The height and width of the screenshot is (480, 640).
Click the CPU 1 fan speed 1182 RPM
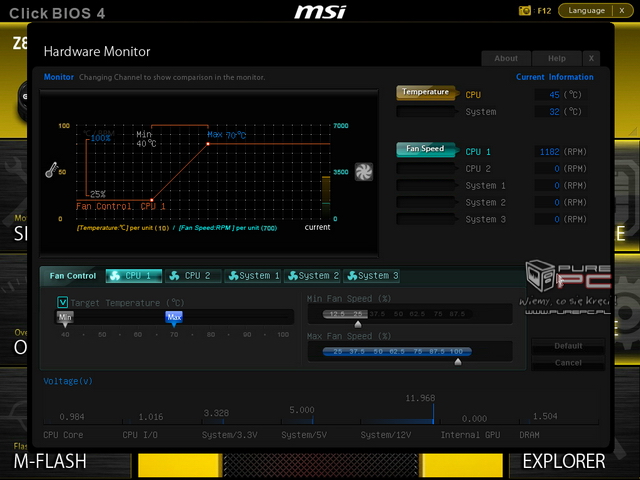tap(549, 152)
